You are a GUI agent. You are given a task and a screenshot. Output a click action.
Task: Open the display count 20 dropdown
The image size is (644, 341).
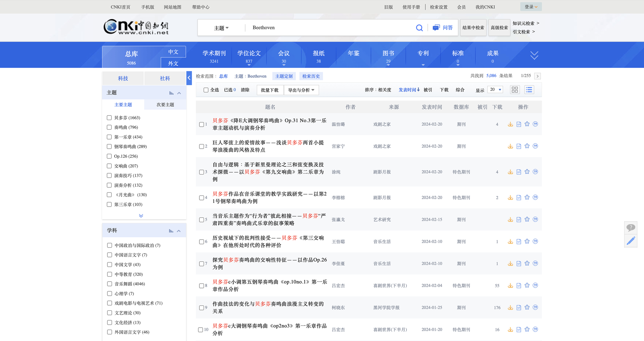495,90
